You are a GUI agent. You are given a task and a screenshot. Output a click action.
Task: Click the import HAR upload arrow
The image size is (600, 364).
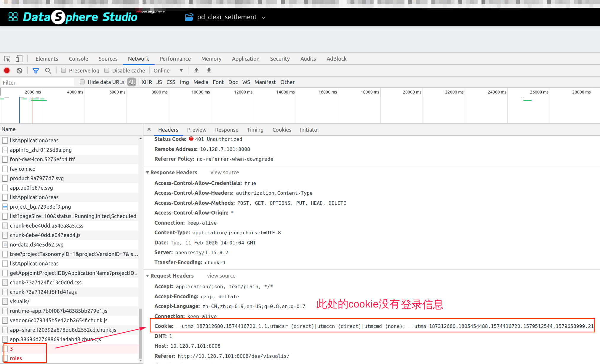click(x=196, y=70)
